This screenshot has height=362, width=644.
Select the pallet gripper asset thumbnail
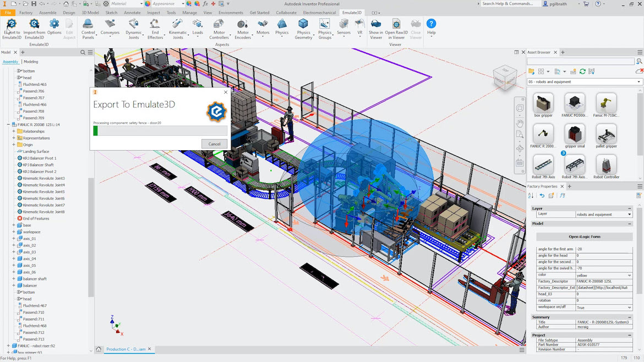click(x=605, y=134)
